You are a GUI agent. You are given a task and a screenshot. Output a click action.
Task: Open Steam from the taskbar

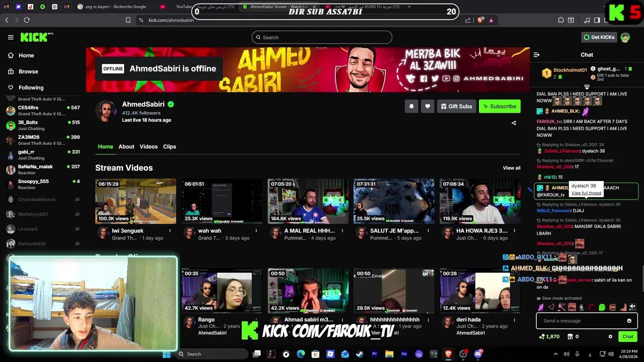(x=360, y=354)
